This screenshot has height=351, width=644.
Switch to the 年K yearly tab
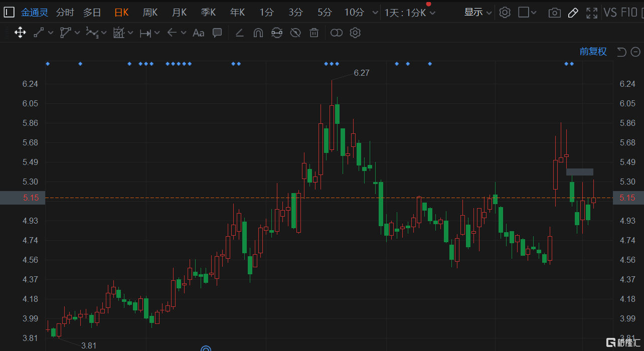point(238,13)
